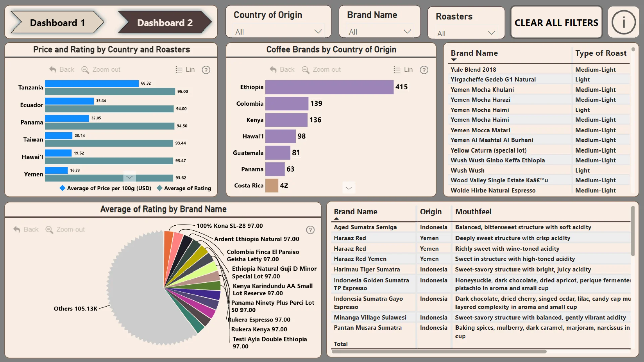Open help icon in Coffee Brands chart
This screenshot has width=644, height=362.
pos(424,70)
